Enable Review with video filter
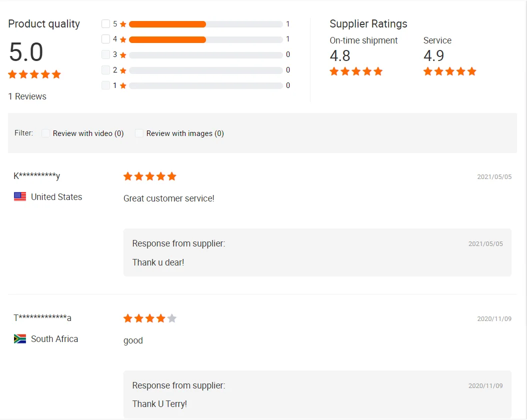 45,133
